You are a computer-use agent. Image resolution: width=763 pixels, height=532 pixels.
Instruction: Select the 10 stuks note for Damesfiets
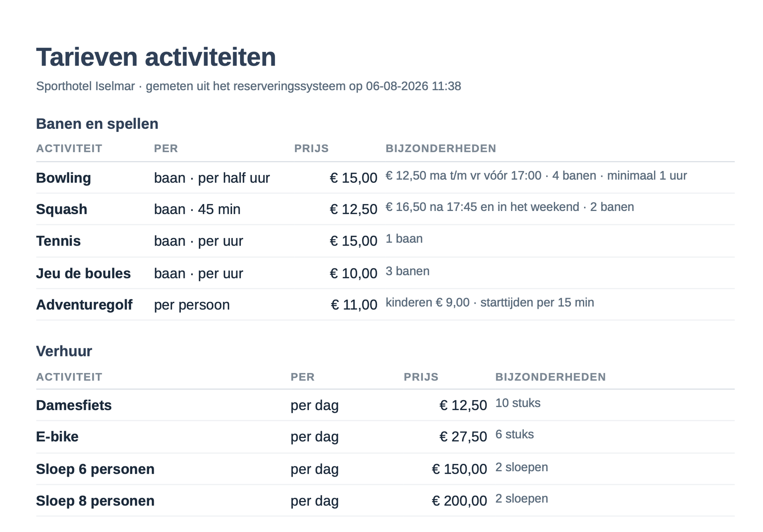pos(517,403)
